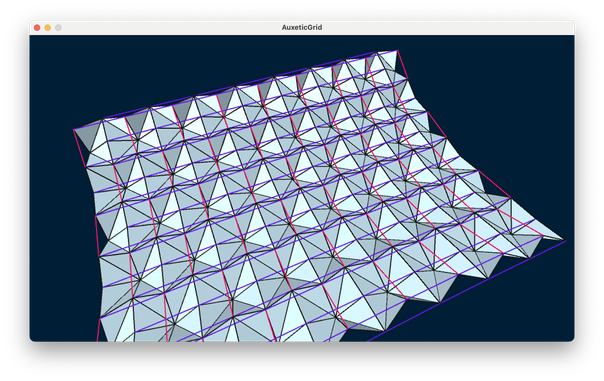Close the AuxeticGrid window

pyautogui.click(x=37, y=28)
